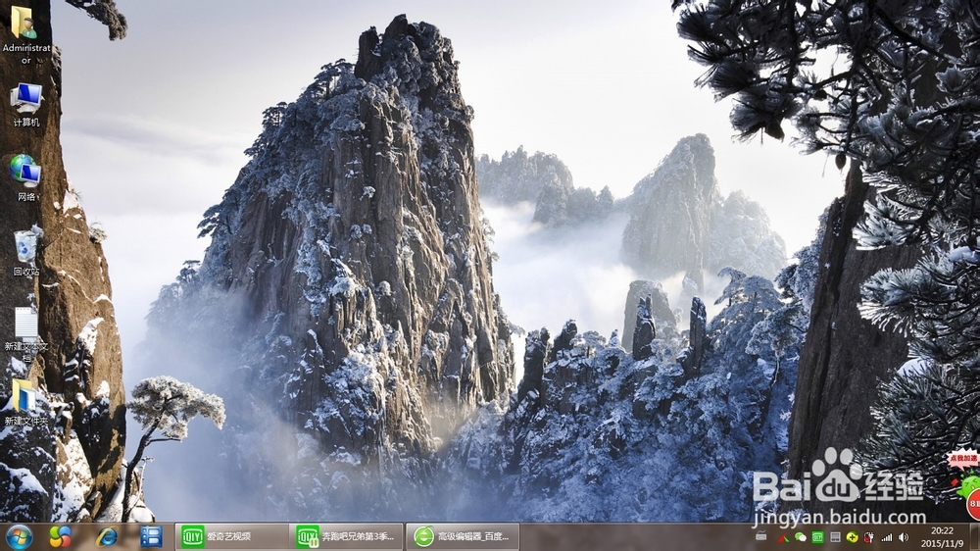Open the Windows Start menu orb
The image size is (980, 551).
click(x=20, y=536)
